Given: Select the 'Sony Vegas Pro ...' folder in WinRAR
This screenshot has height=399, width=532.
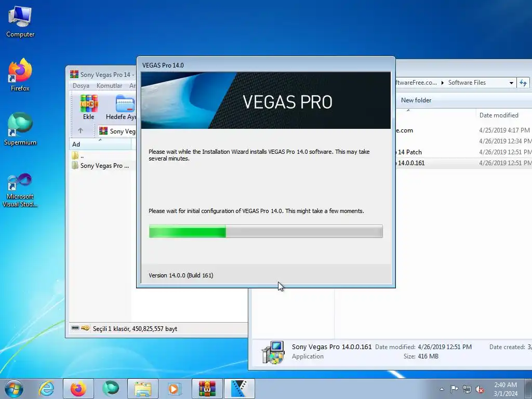Looking at the screenshot, I should [x=100, y=166].
